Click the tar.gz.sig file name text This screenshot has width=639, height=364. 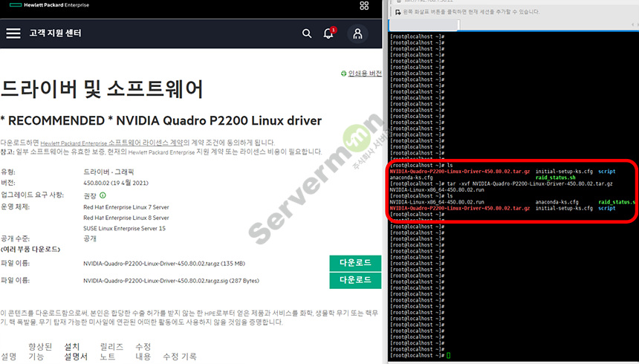[171, 281]
